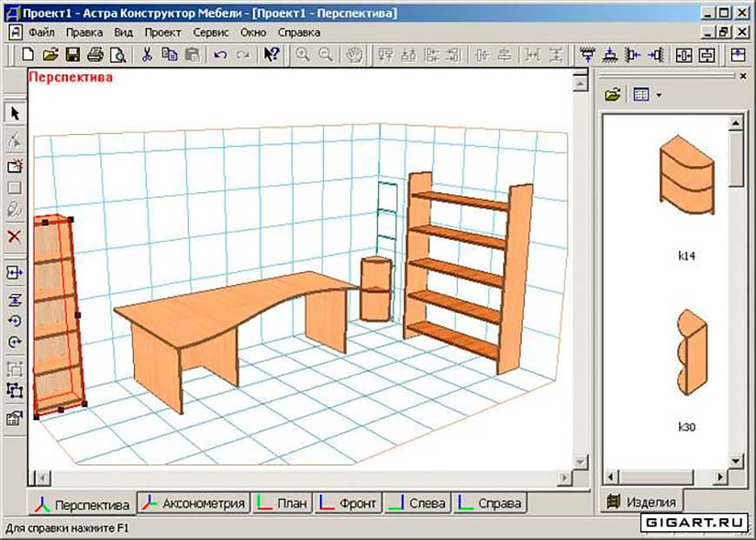Rotate object clockwise tool
This screenshot has height=540, width=756.
point(15,342)
